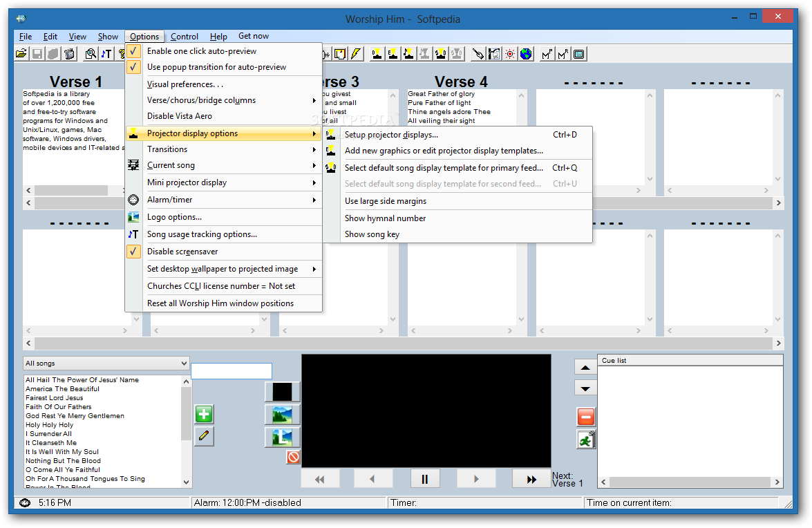This screenshot has width=812, height=528.
Task: Open Logo options
Action: click(x=223, y=218)
